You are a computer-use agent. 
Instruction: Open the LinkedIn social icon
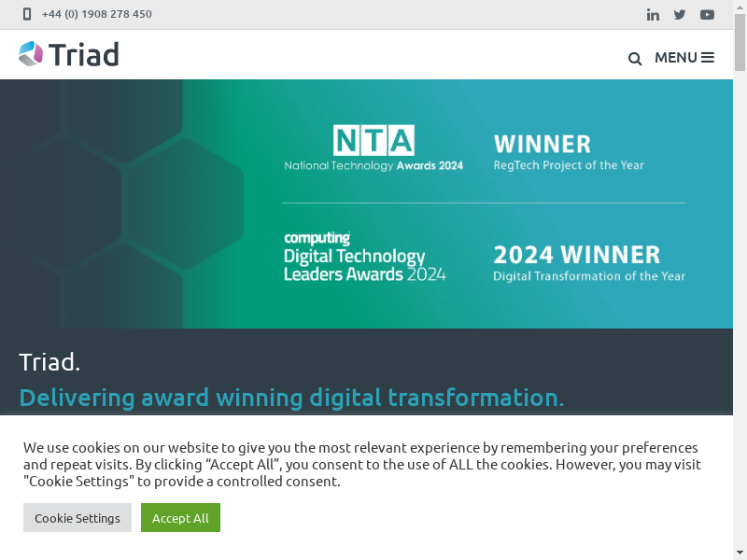click(x=653, y=14)
